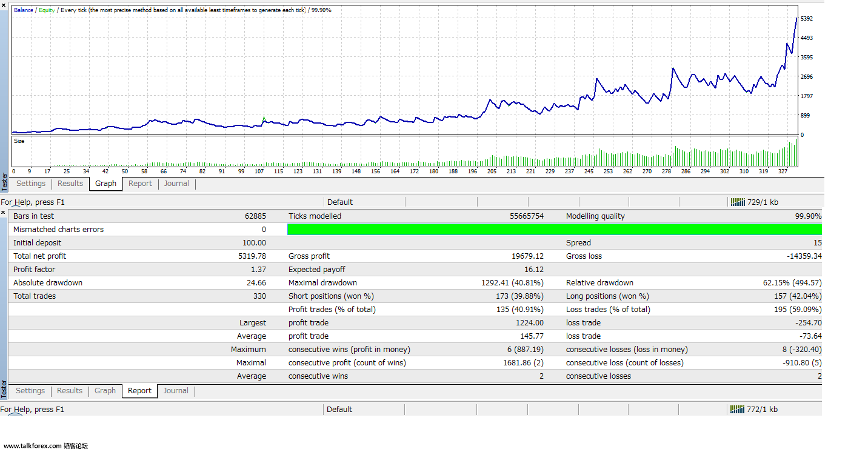This screenshot has height=452, width=868.
Task: Select Absolute drawdown value 24.66
Action: [256, 283]
